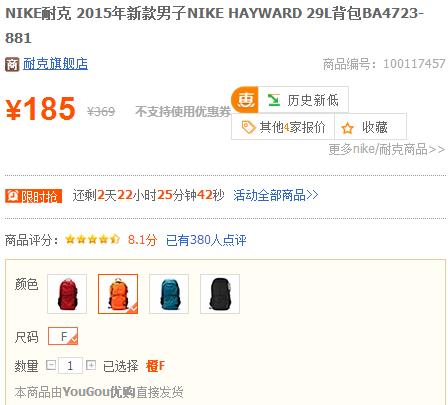
Task: Toggle size F option
Action: pyautogui.click(x=63, y=336)
